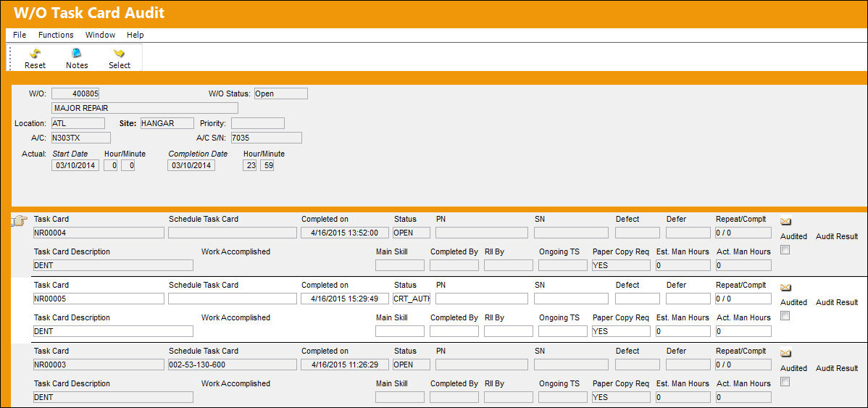Click envelope icon for task card NR00004
Screen dimensions: 868x408
[x=785, y=222]
